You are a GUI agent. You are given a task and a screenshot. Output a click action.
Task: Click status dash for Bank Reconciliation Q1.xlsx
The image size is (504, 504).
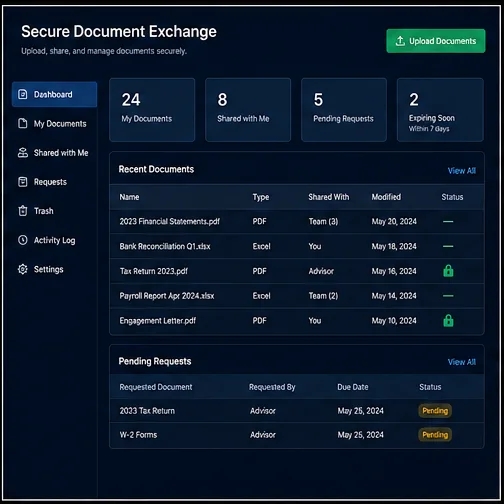tap(448, 246)
